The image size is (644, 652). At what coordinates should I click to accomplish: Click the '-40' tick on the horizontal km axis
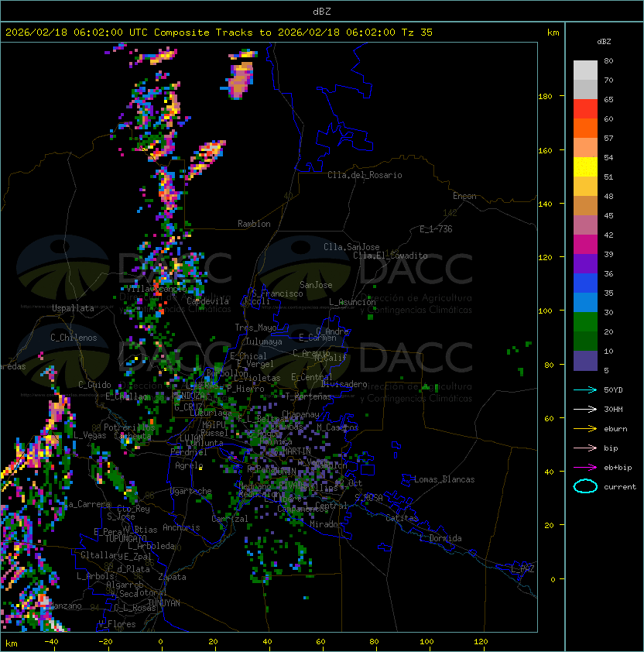point(51,642)
